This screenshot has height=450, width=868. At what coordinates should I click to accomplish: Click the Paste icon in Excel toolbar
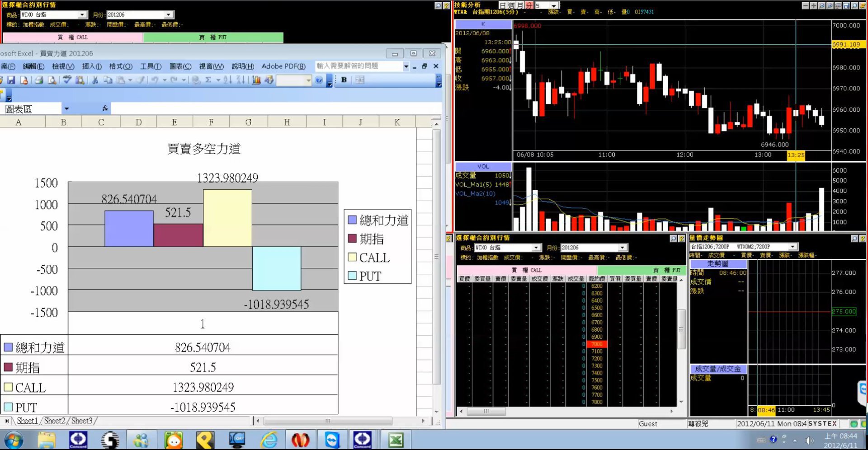120,80
